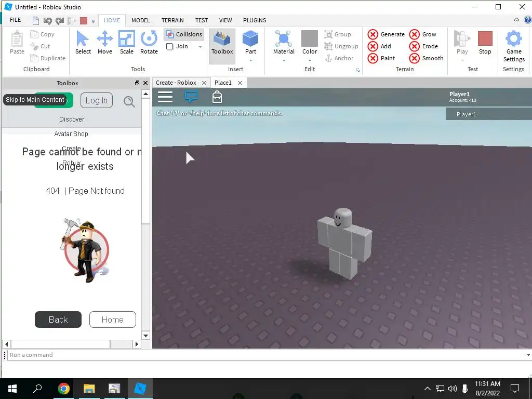Open the command bar history dropdown
Image resolution: width=532 pixels, height=399 pixels.
pyautogui.click(x=528, y=355)
